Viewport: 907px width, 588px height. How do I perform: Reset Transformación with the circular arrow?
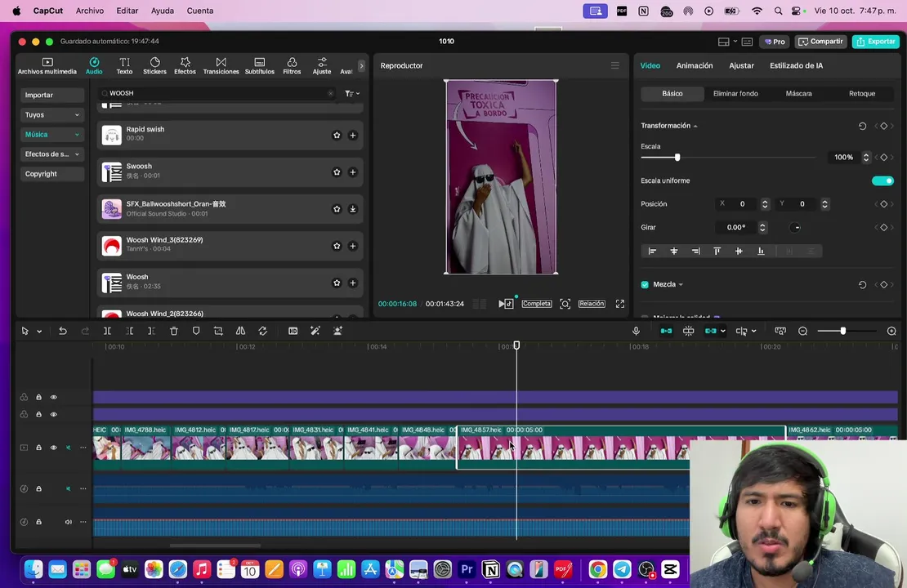(x=862, y=126)
